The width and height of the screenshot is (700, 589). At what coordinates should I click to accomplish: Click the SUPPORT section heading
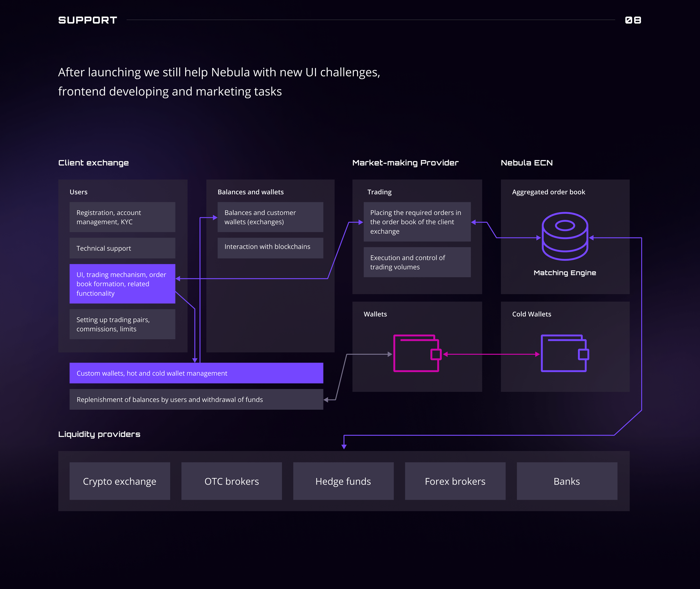tap(87, 20)
